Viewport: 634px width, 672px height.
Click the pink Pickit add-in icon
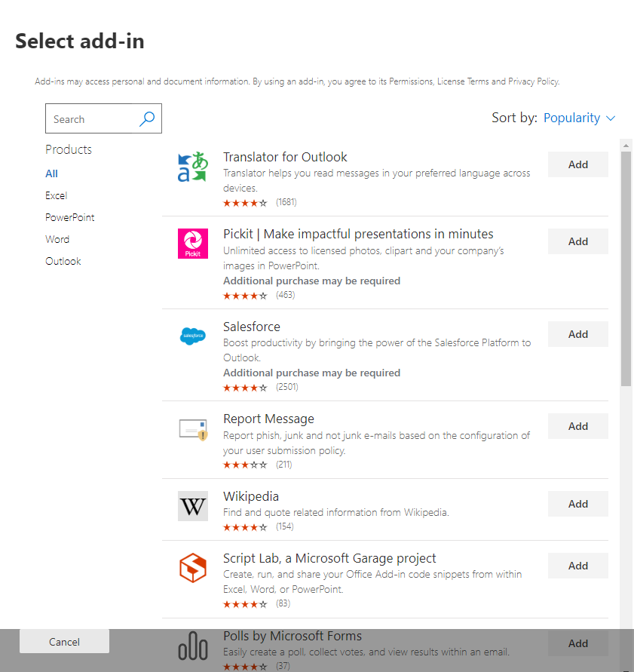192,244
